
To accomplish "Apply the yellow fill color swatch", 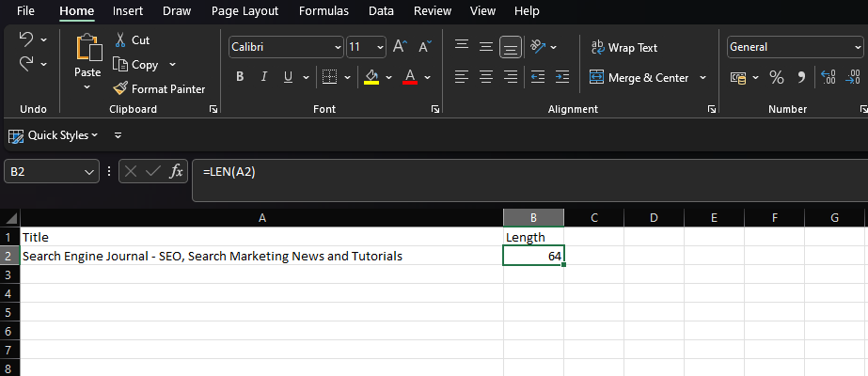I will coord(371,77).
